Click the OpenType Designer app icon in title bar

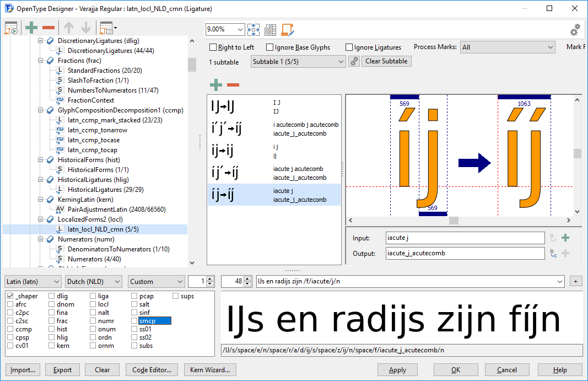pyautogui.click(x=9, y=8)
